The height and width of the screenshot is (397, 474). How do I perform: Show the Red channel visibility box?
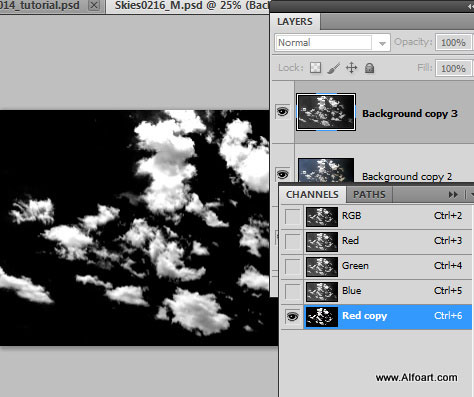coord(292,242)
